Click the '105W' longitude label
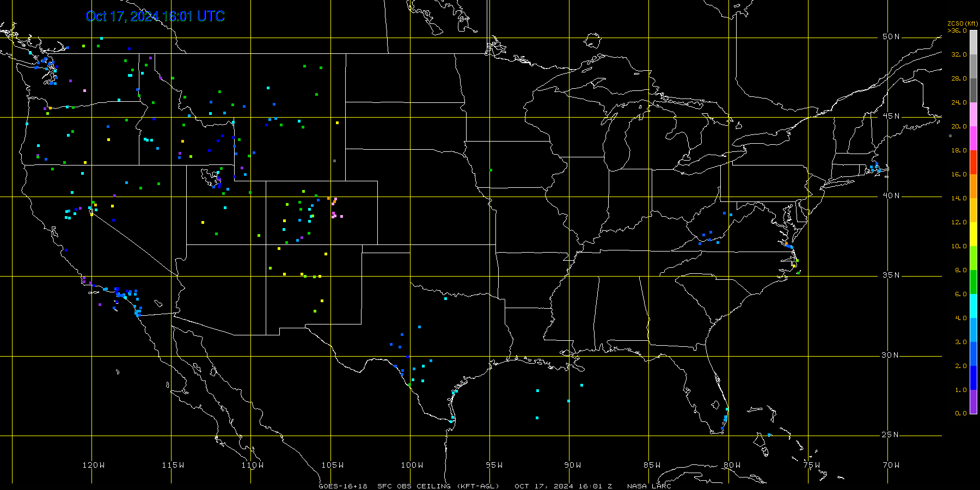The height and width of the screenshot is (490, 980). (x=333, y=465)
